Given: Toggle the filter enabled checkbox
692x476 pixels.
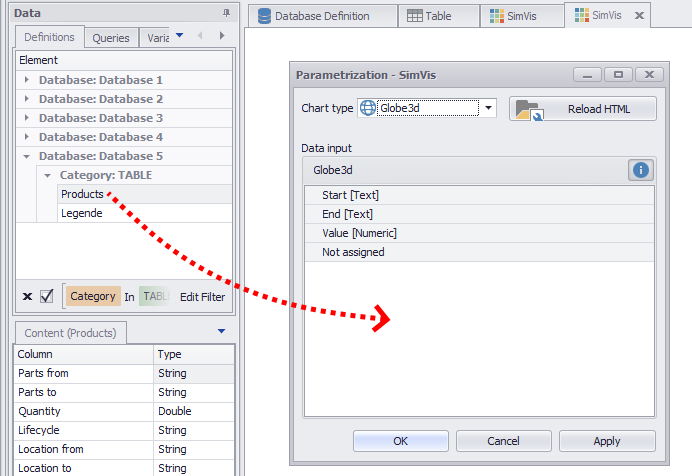Looking at the screenshot, I should (46, 296).
